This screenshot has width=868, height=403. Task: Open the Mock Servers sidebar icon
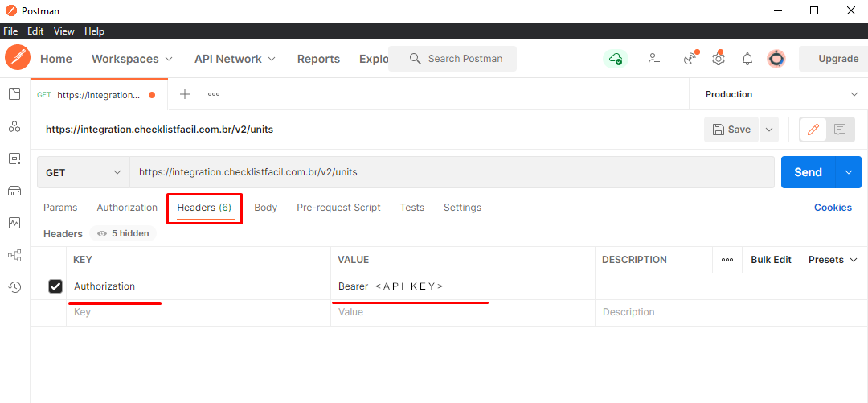(x=14, y=191)
